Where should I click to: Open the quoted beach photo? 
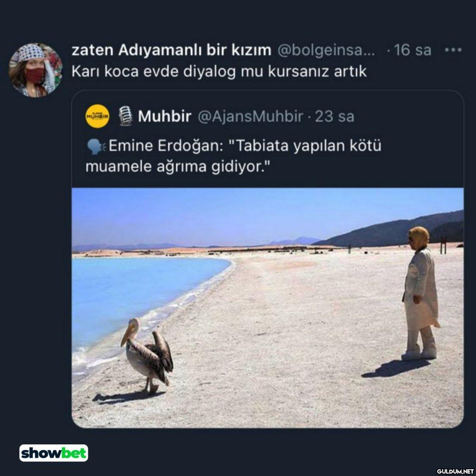(x=268, y=307)
